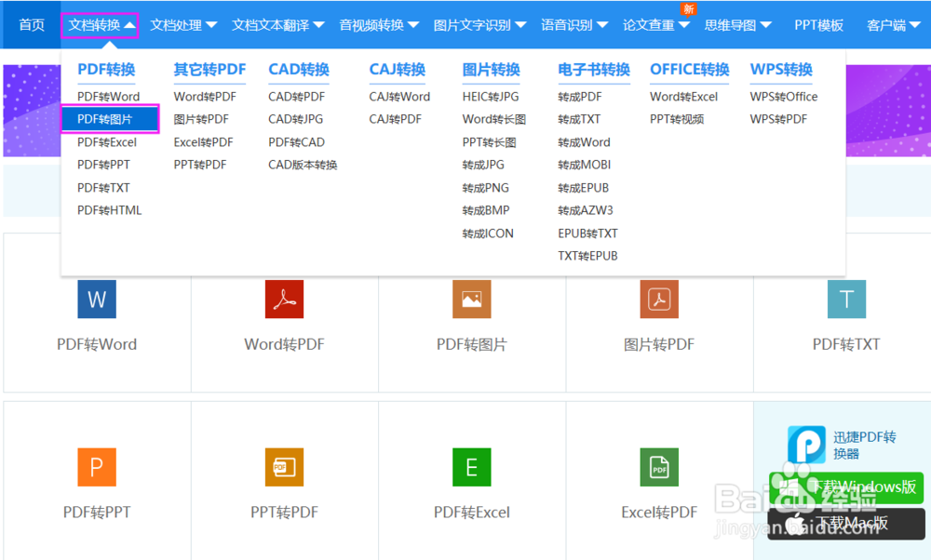
Task: Click the teal PDF转TXT T icon
Action: tap(846, 299)
